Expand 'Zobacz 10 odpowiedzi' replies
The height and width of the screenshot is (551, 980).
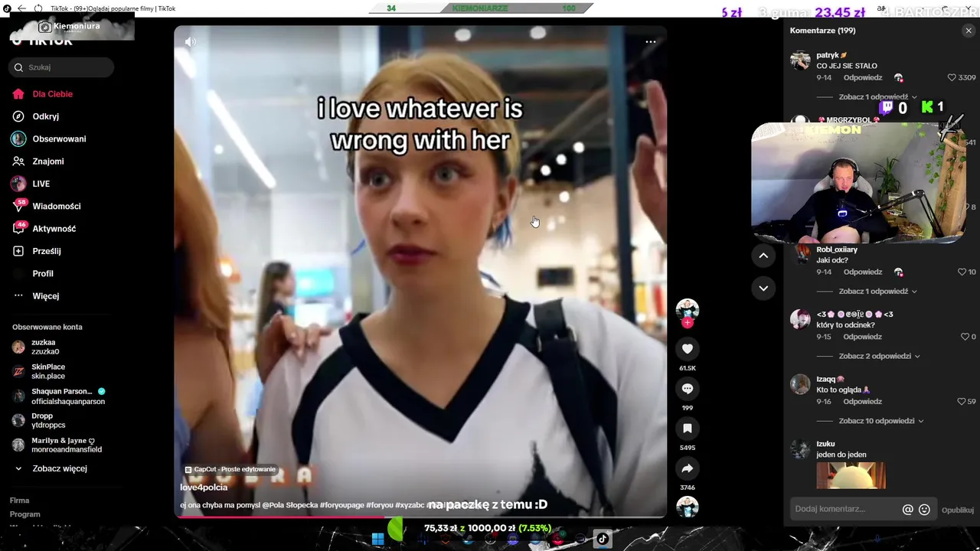coord(881,421)
